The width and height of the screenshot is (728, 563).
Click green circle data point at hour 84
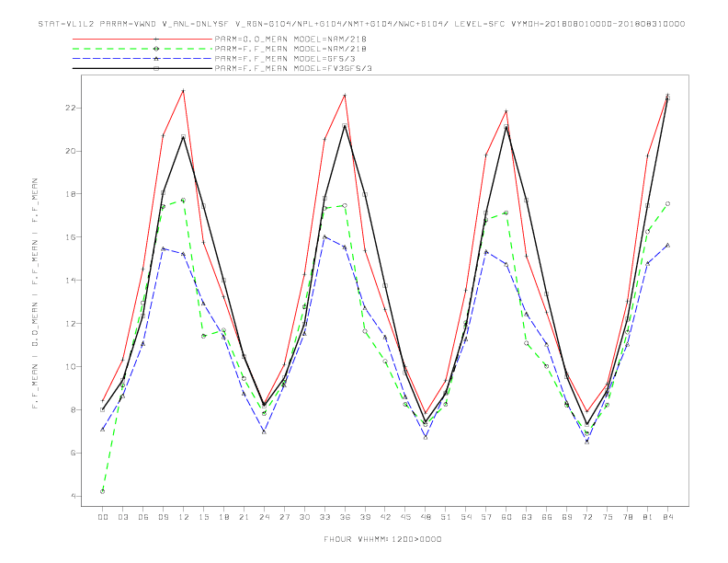pyautogui.click(x=668, y=204)
